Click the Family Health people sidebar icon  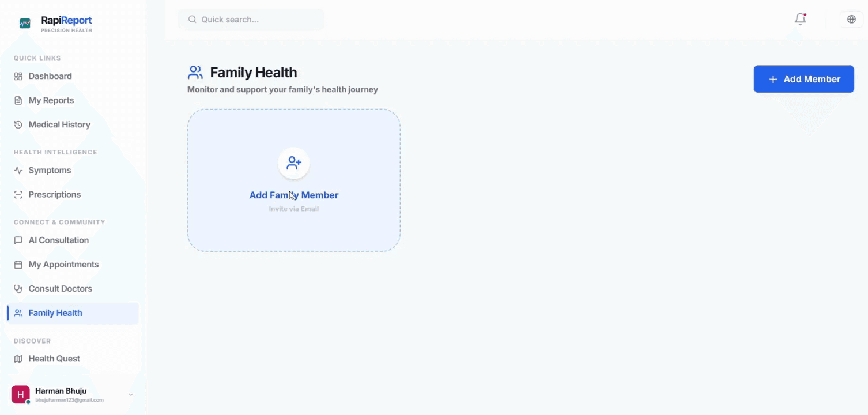click(x=18, y=313)
